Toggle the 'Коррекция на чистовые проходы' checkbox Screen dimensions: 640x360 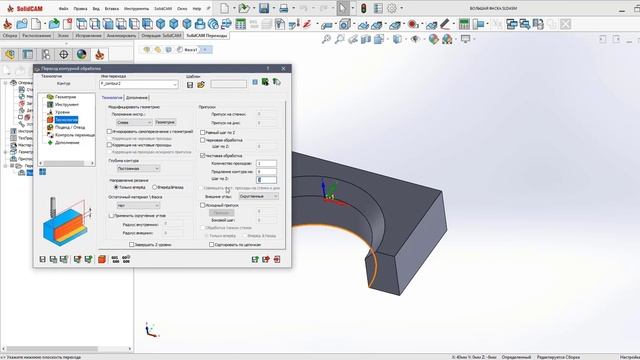[109, 144]
